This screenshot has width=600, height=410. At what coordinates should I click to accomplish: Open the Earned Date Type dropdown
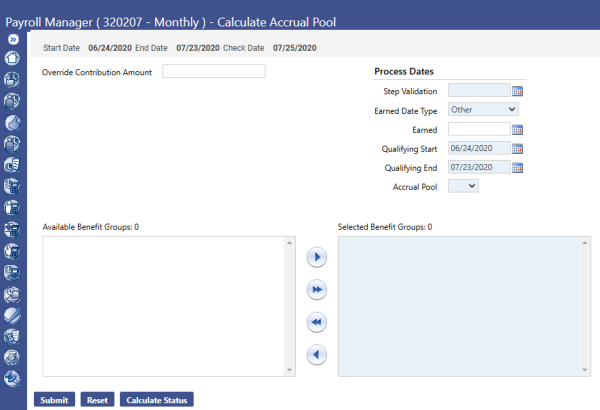483,109
